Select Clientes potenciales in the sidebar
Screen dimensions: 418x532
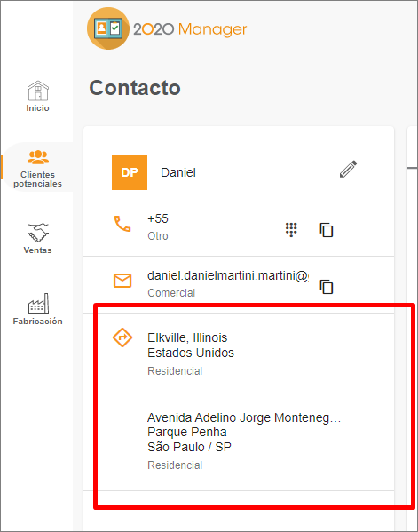(37, 169)
